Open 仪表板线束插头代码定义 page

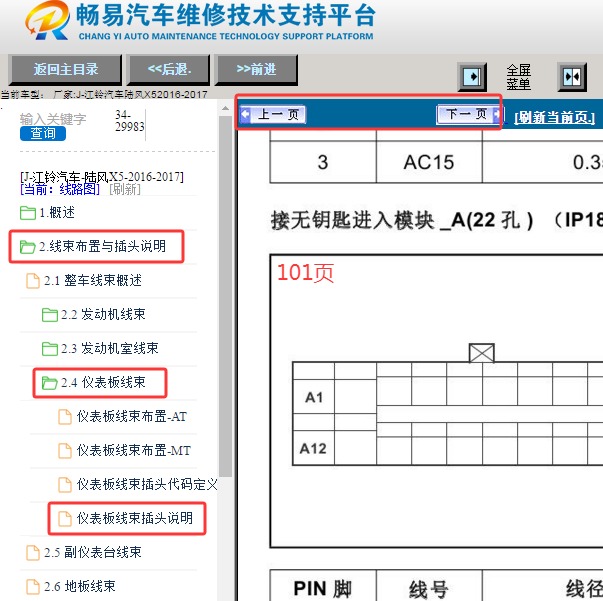(147, 484)
